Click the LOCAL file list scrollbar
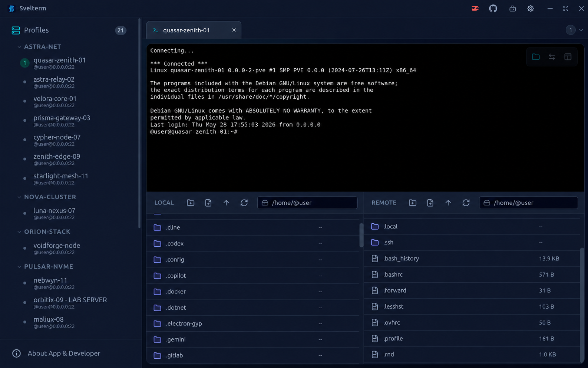 click(x=361, y=235)
